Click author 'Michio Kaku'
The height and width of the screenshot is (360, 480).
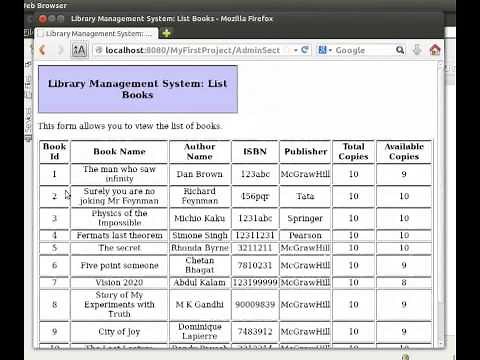click(x=200, y=218)
